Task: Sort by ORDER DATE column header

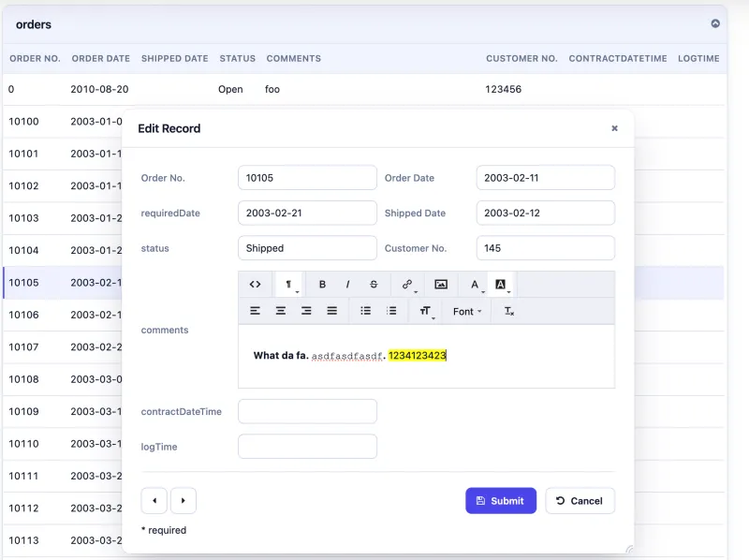Action: click(101, 58)
